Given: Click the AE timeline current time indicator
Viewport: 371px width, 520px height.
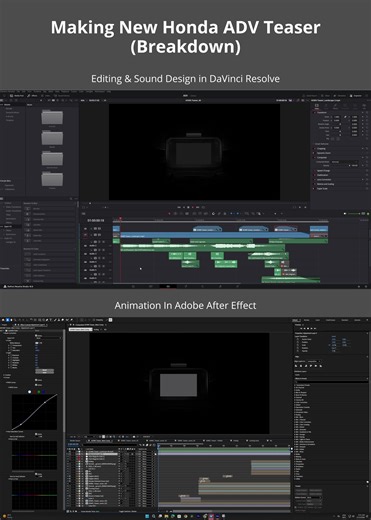Looking at the screenshot, I should click(158, 446).
